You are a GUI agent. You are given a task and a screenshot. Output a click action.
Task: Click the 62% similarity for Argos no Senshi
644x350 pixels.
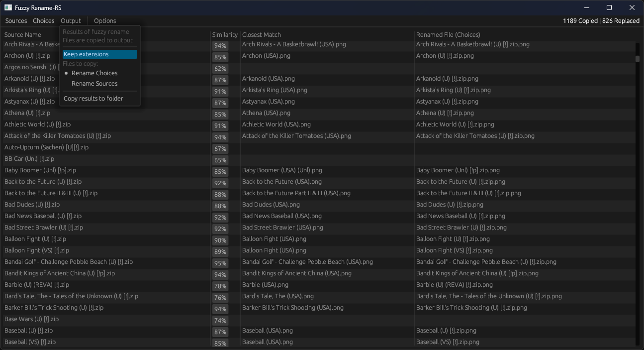point(220,69)
